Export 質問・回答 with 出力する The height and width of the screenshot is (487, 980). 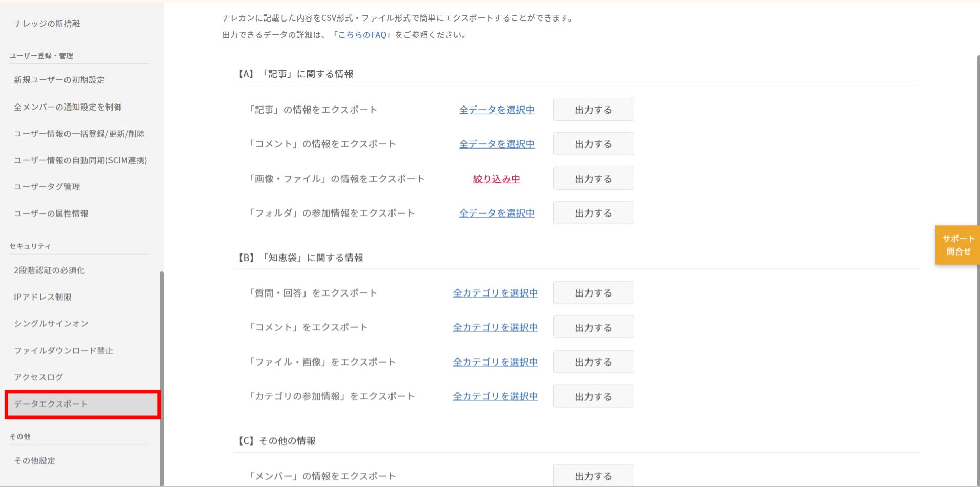coord(593,293)
